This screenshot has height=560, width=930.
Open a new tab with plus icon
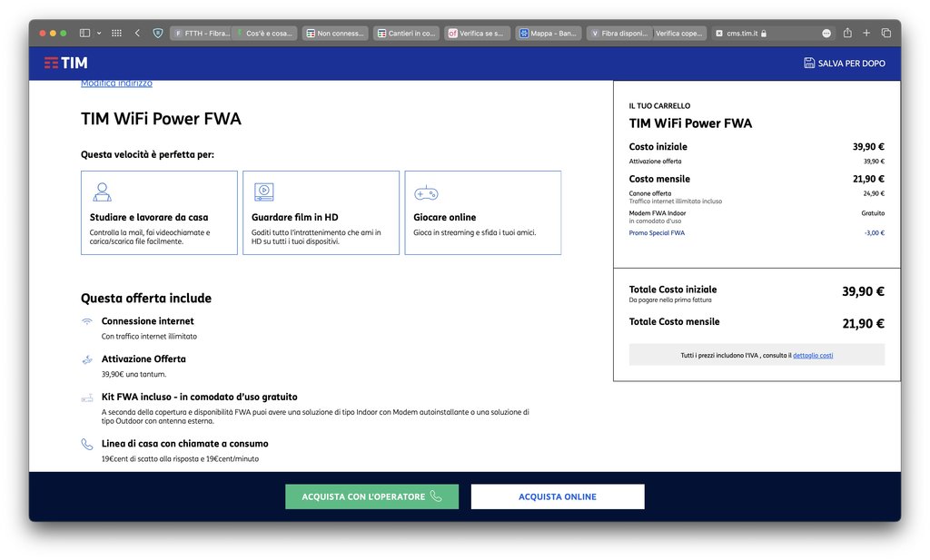(866, 34)
